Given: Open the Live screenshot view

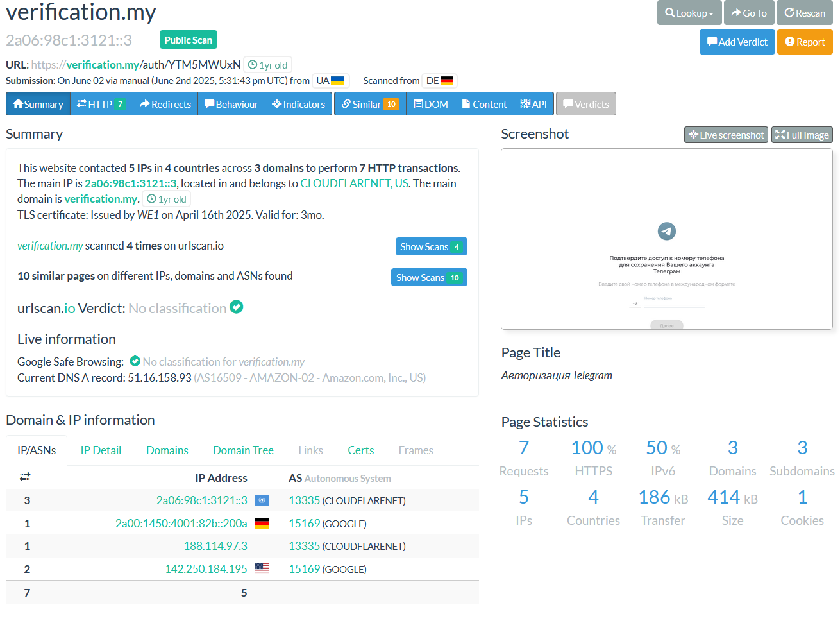Looking at the screenshot, I should tap(726, 135).
